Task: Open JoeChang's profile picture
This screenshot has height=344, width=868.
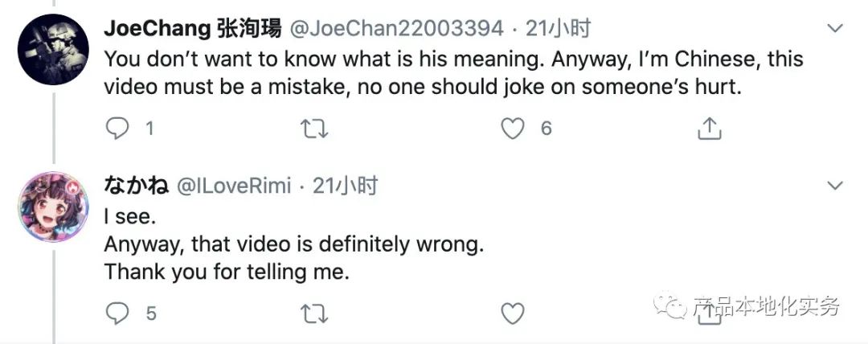Action: point(53,49)
